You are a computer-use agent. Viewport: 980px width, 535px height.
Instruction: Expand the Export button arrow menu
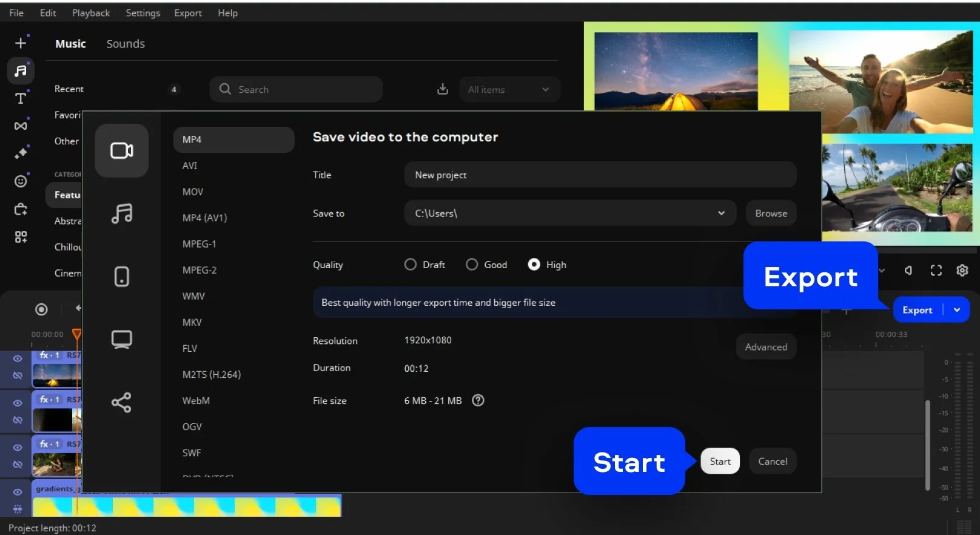tap(957, 310)
